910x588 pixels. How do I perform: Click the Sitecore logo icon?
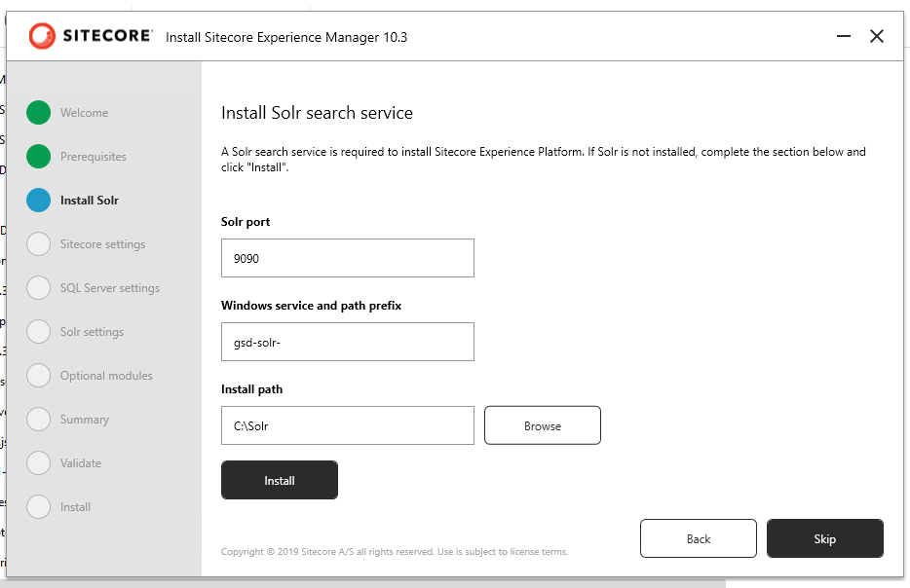[42, 36]
